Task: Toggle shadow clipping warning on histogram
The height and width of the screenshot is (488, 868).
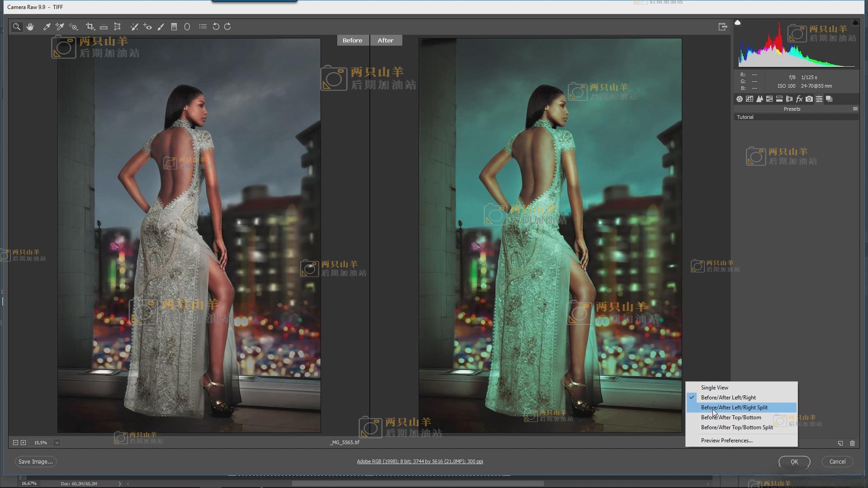Action: [x=738, y=23]
